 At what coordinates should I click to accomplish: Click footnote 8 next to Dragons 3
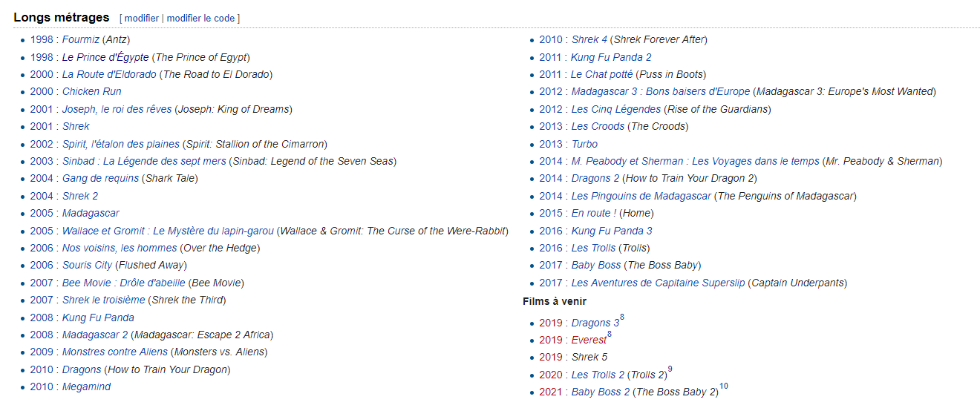pos(622,317)
